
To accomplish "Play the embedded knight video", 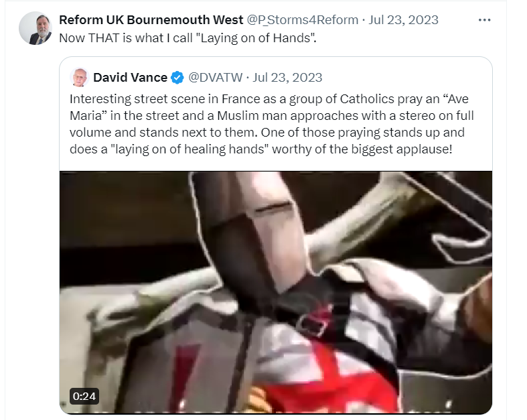I will (276, 293).
